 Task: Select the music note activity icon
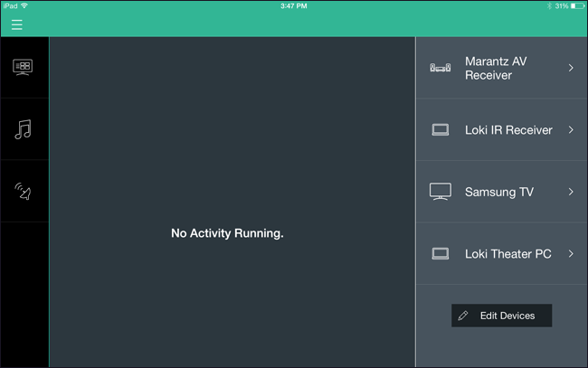pos(23,129)
